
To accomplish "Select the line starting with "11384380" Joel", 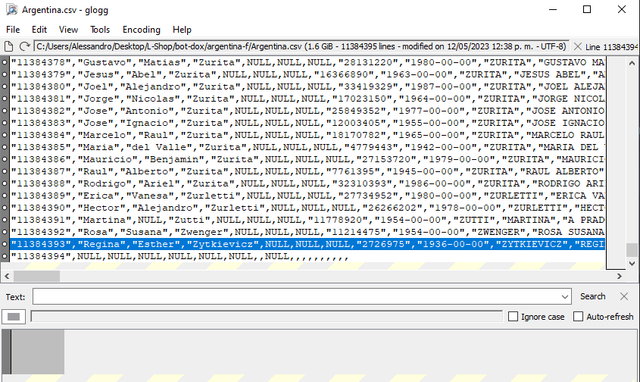I will (x=307, y=87).
